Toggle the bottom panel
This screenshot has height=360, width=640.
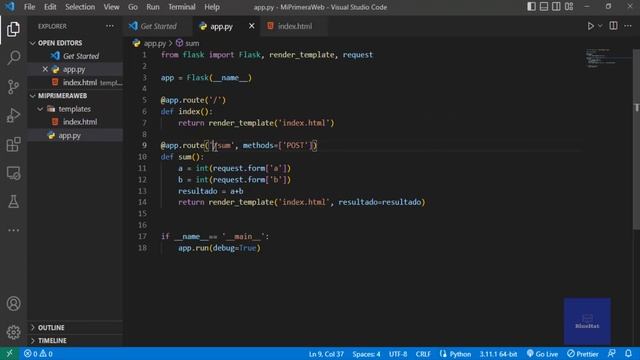pos(544,7)
